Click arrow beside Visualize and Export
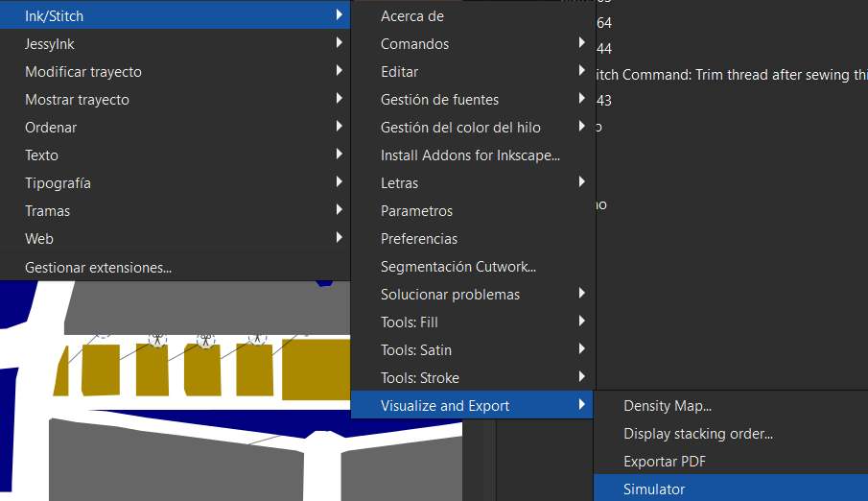The height and width of the screenshot is (501, 868). [x=582, y=404]
